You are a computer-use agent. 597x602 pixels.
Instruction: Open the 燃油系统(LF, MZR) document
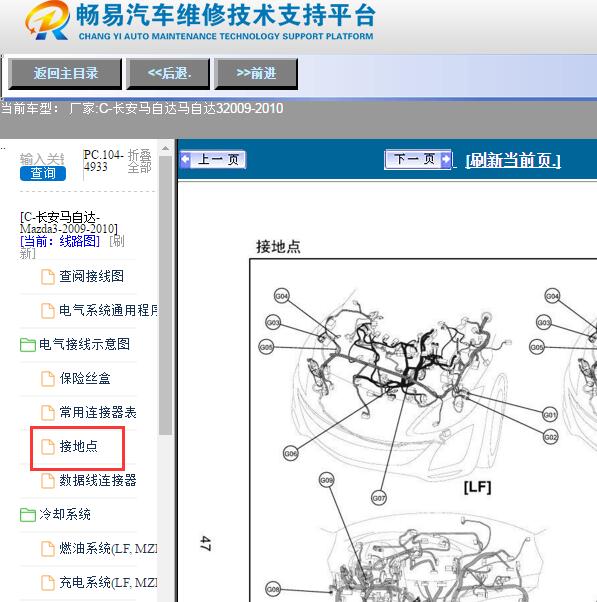(108, 548)
